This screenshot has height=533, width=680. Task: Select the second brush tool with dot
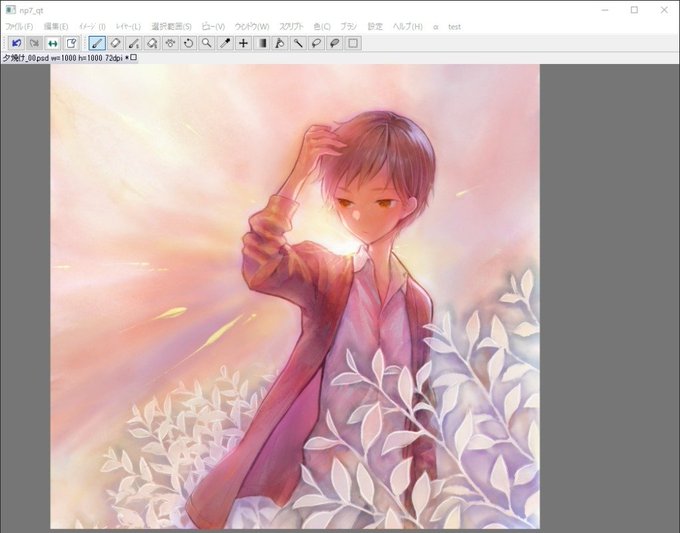pos(134,43)
